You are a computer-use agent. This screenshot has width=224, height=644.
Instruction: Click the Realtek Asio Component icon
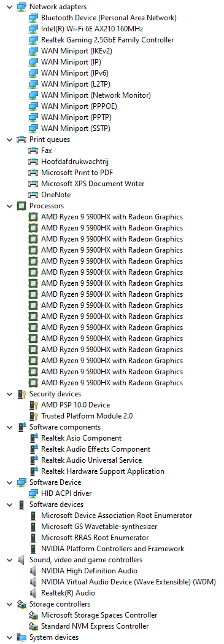pyautogui.click(x=33, y=438)
